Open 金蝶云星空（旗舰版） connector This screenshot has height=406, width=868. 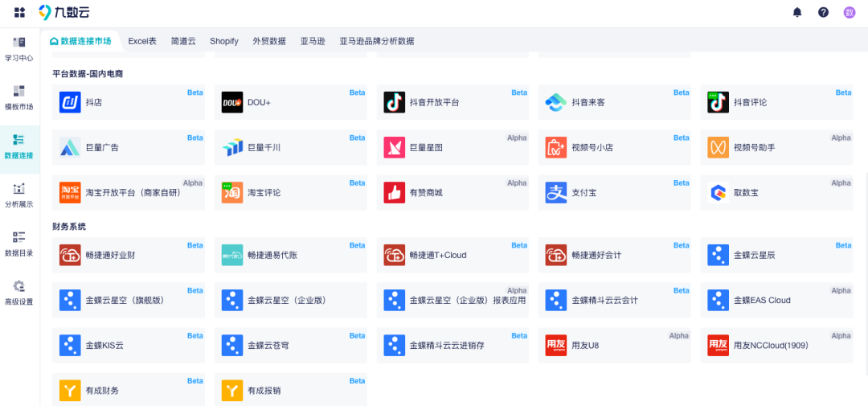click(129, 300)
